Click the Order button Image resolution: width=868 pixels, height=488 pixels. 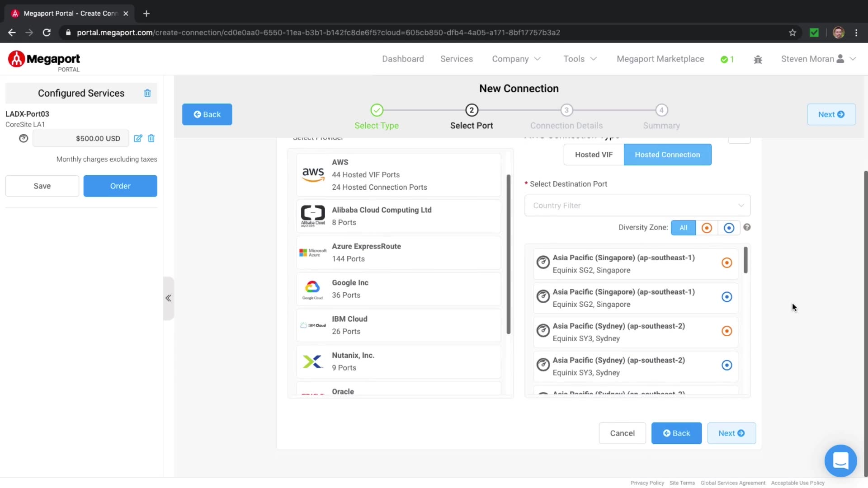pyautogui.click(x=120, y=186)
